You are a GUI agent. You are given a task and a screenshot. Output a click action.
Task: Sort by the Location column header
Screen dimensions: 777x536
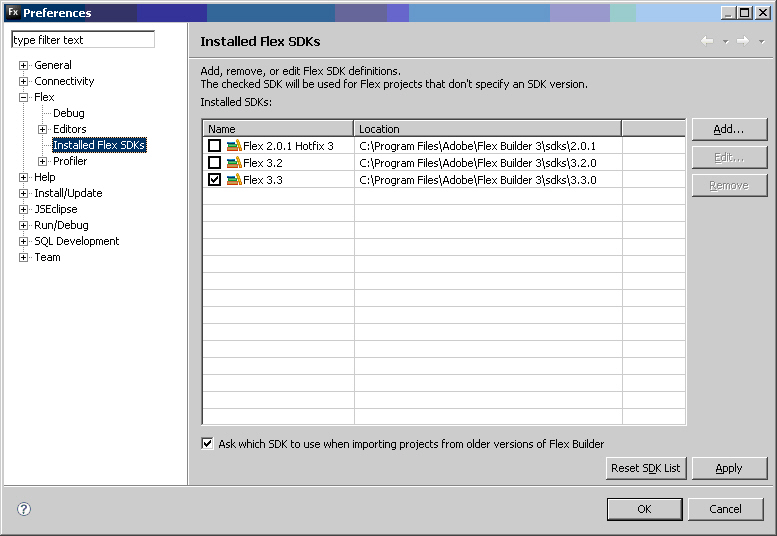click(x=488, y=129)
